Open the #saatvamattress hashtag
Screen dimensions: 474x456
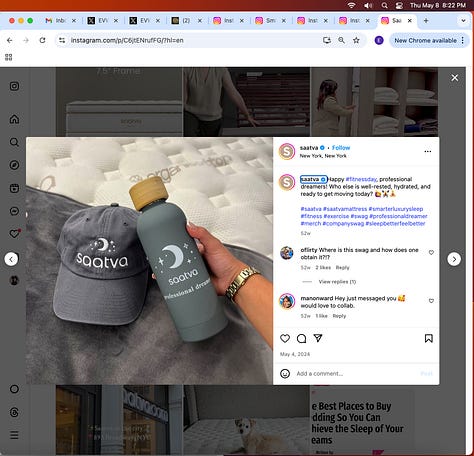tap(345, 209)
